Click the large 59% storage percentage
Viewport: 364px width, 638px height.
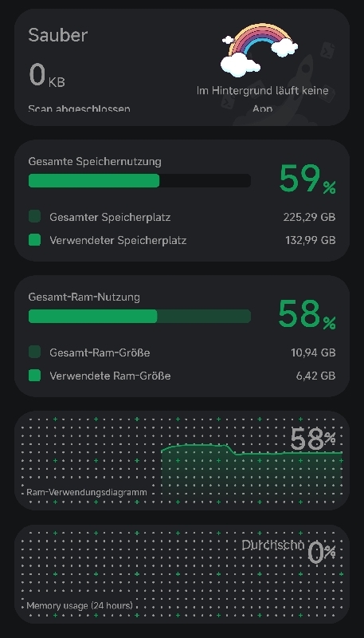307,179
